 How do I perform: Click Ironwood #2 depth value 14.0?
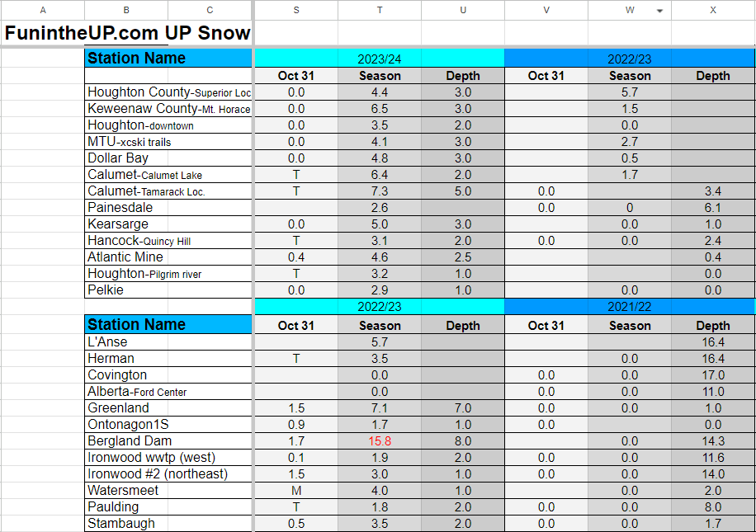click(713, 473)
